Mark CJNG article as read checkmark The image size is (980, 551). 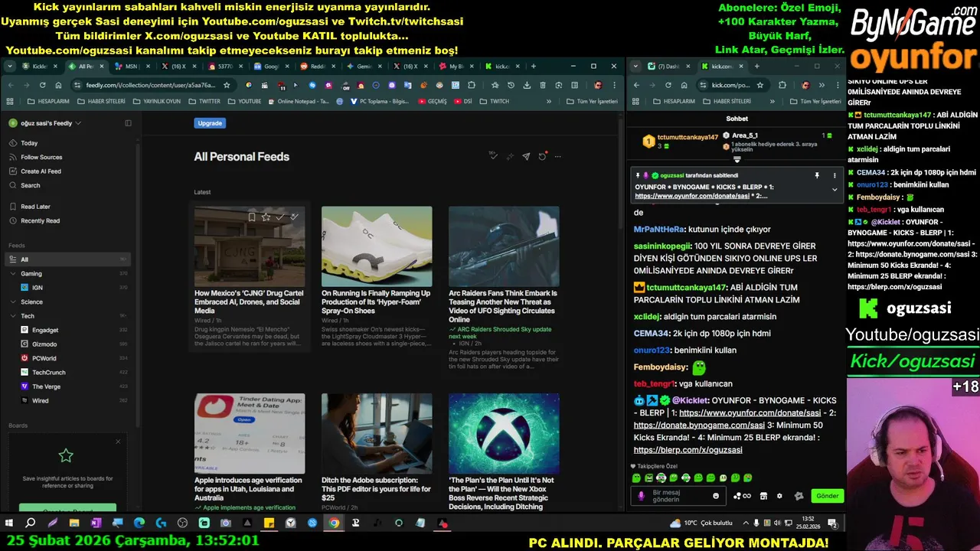pyautogui.click(x=279, y=217)
